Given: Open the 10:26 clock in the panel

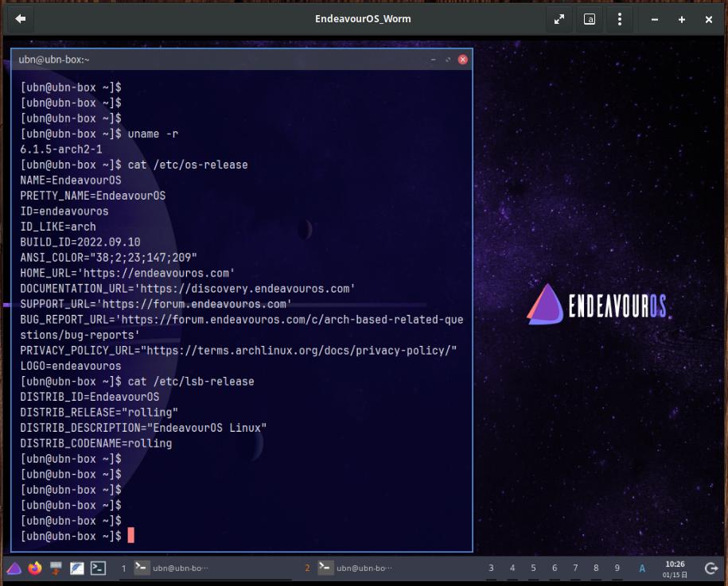Looking at the screenshot, I should tap(675, 569).
